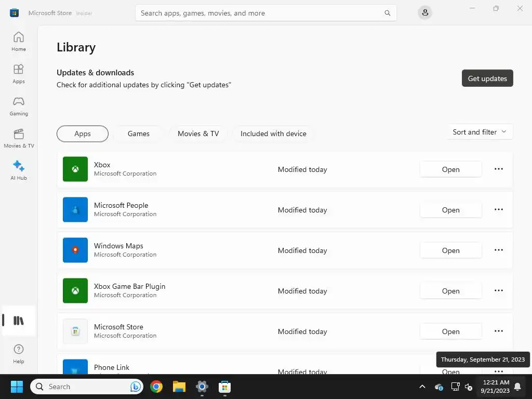The width and height of the screenshot is (532, 399).
Task: Open the notifications bell
Action: tap(518, 387)
